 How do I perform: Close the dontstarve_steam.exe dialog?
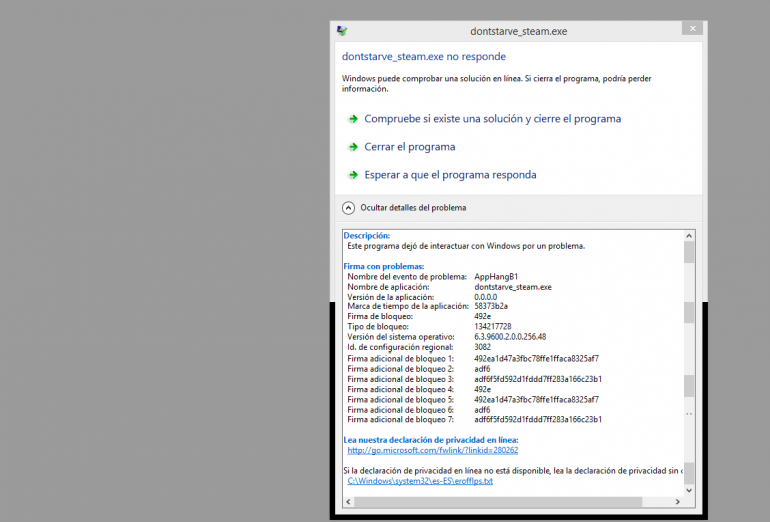pos(692,28)
